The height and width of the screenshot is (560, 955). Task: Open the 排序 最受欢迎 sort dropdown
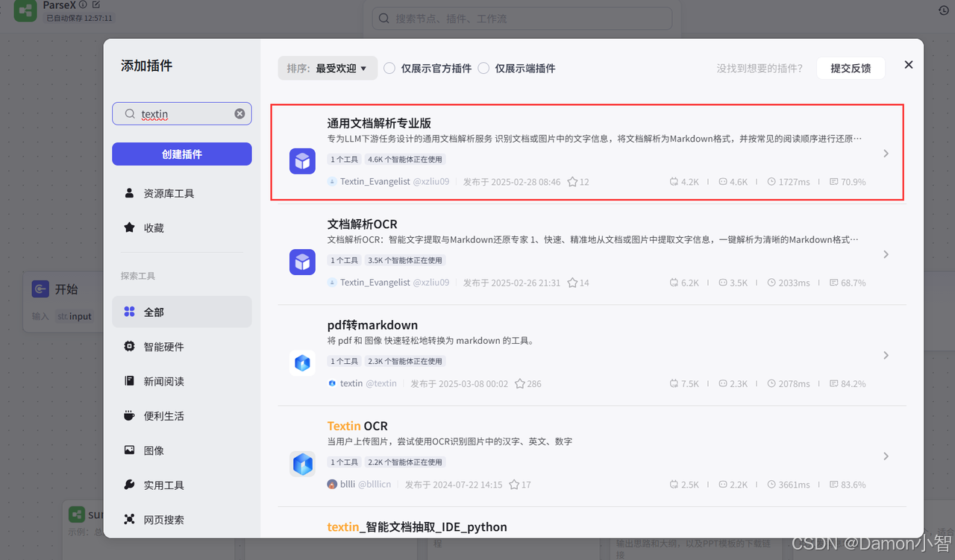click(x=328, y=68)
